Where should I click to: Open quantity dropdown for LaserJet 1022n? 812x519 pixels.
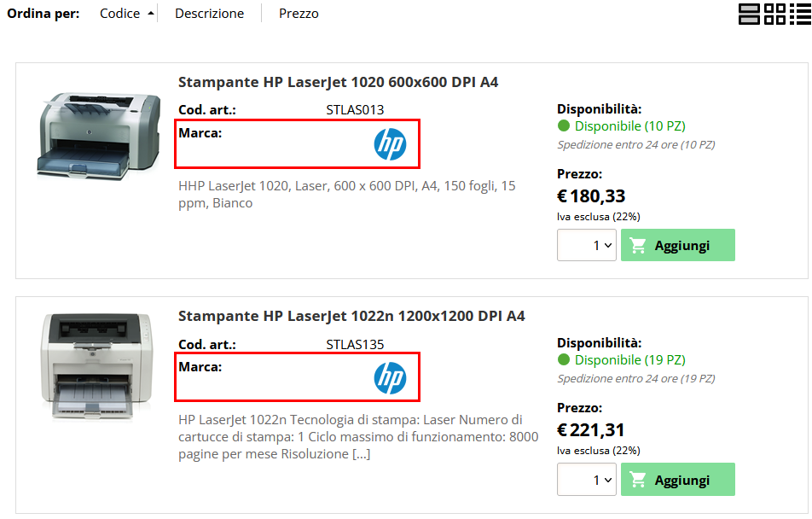(x=587, y=480)
